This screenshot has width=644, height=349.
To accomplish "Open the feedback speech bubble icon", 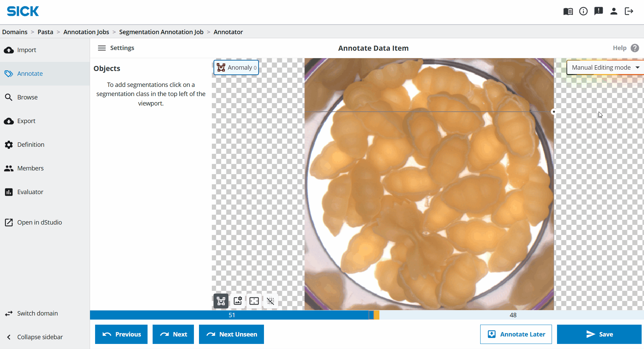I will [x=599, y=11].
